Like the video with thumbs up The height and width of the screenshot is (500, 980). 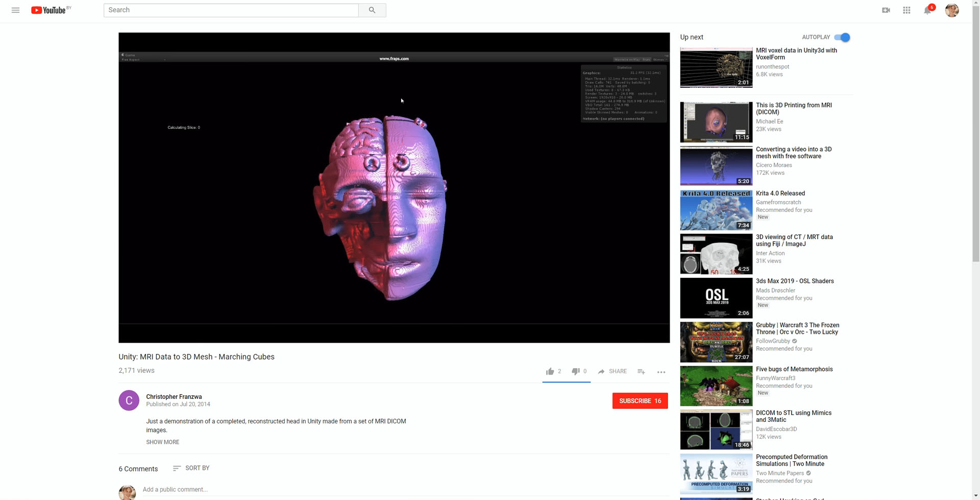(550, 371)
